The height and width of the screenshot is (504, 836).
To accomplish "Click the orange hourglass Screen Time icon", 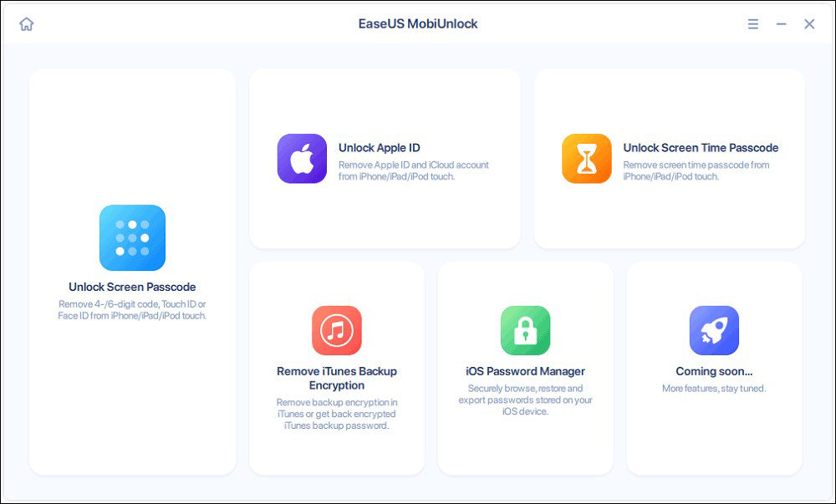I will 587,158.
